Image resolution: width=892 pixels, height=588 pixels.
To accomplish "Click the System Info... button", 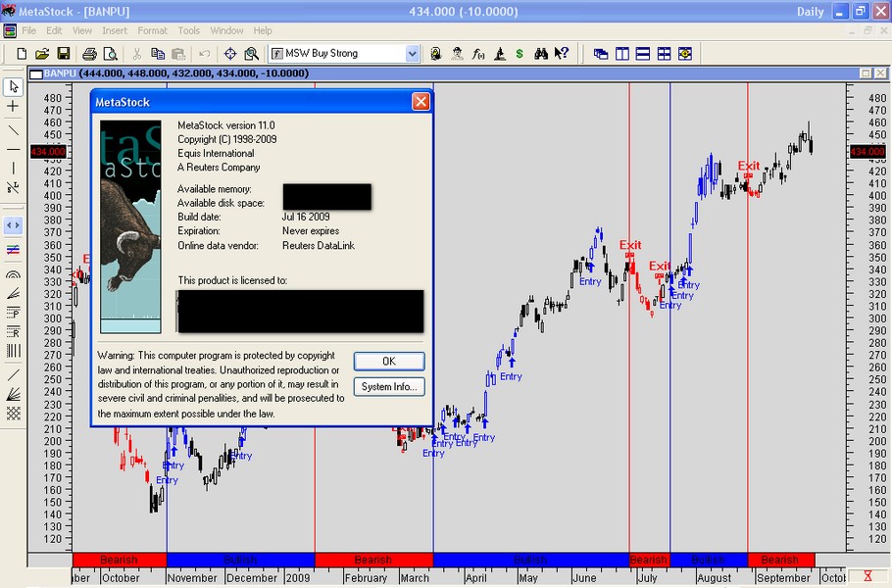I will click(389, 387).
